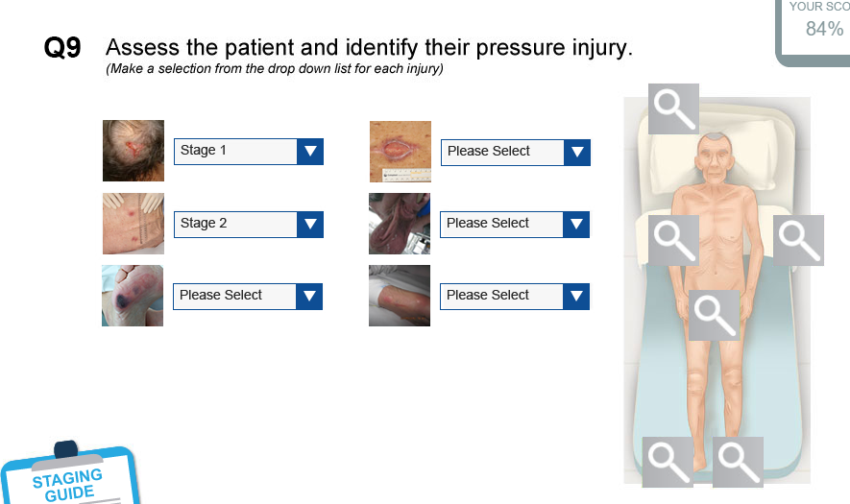Viewport: 850px width, 504px height.
Task: Click the reddened leg thumbnail
Action: coord(400,296)
